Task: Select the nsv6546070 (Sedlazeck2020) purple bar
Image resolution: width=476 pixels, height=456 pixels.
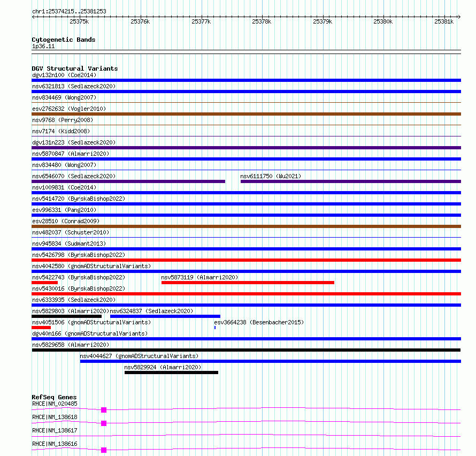Action: click(x=128, y=181)
